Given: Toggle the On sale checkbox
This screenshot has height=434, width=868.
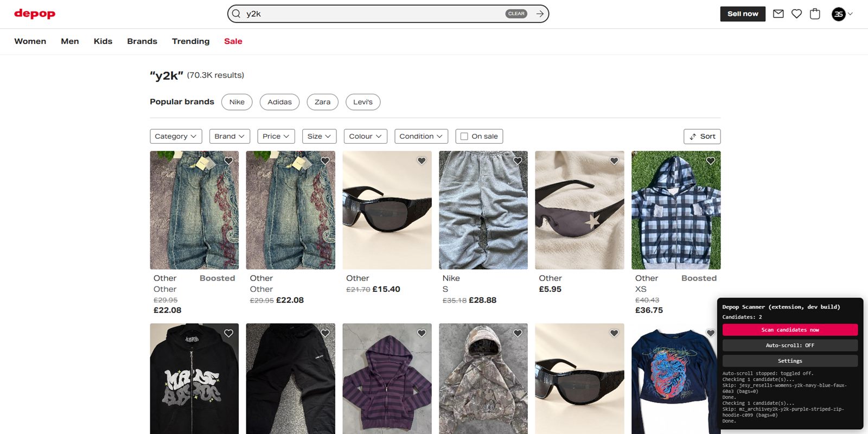Looking at the screenshot, I should pos(464,136).
